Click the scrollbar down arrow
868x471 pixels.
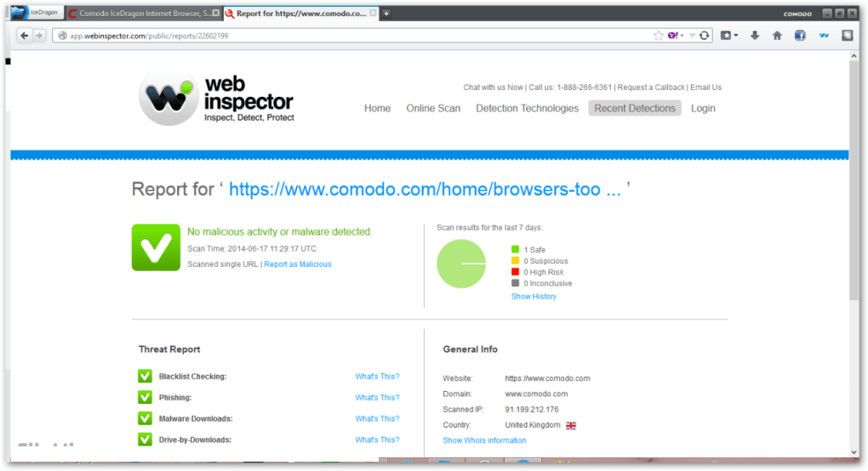click(x=854, y=453)
